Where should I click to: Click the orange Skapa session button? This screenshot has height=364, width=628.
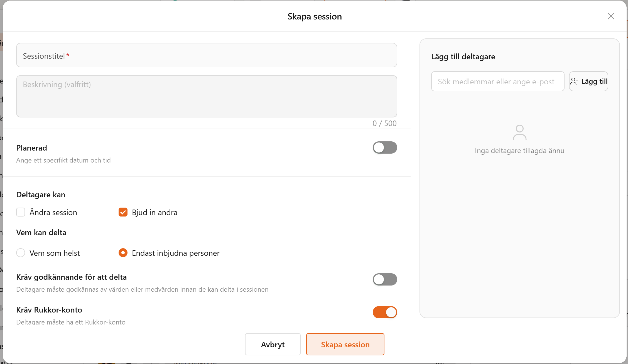coord(345,344)
